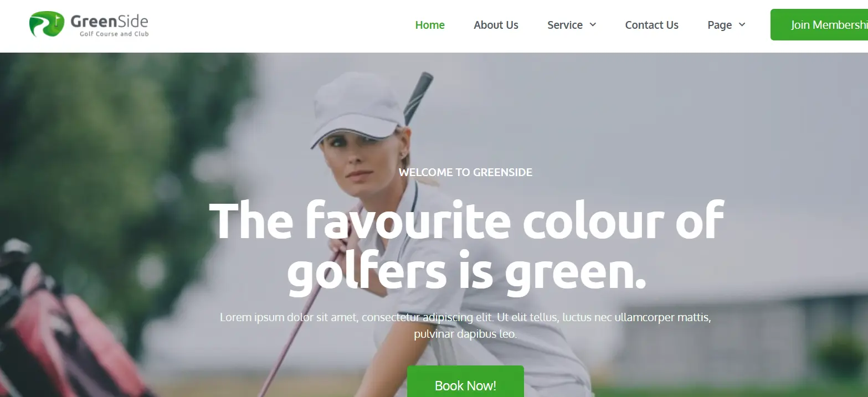This screenshot has height=397, width=868.
Task: Select the Page menu label
Action: (720, 25)
